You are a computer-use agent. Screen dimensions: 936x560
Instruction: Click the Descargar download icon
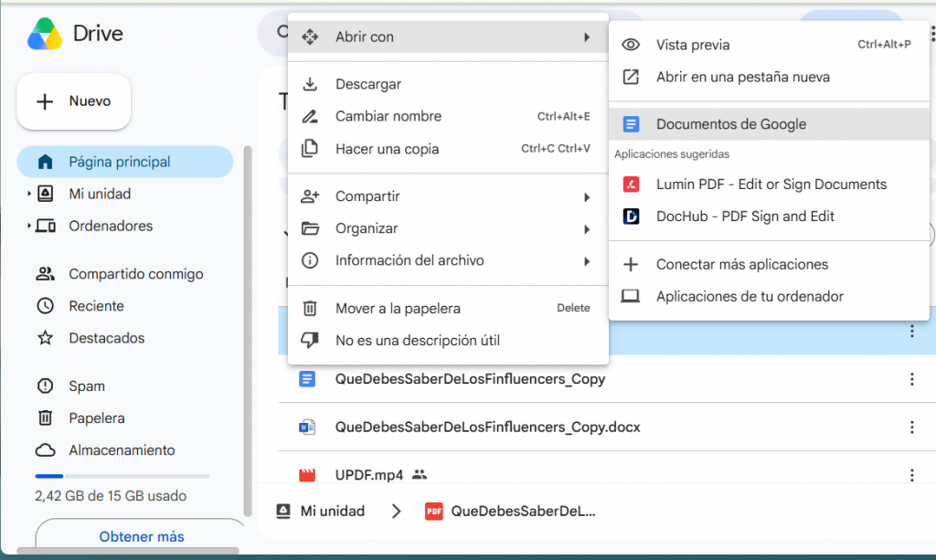tap(310, 84)
